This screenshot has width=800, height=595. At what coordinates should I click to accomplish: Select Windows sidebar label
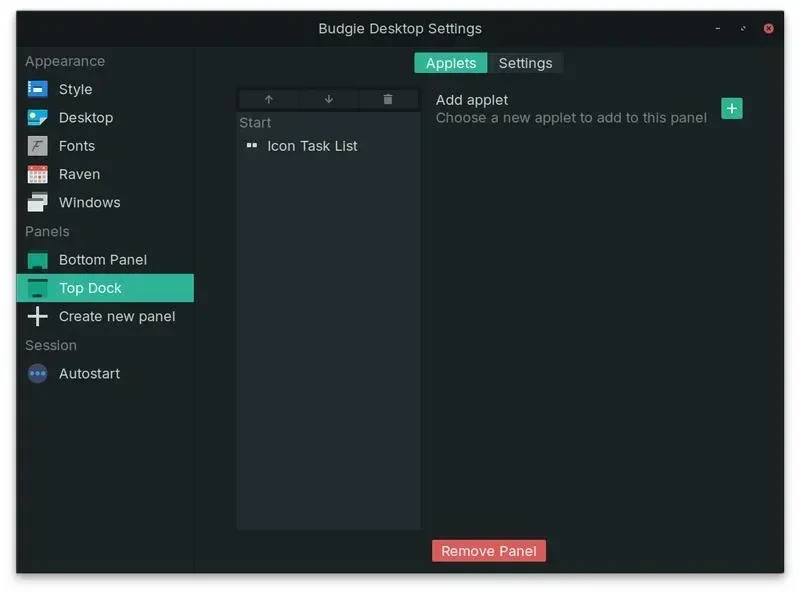coord(89,203)
